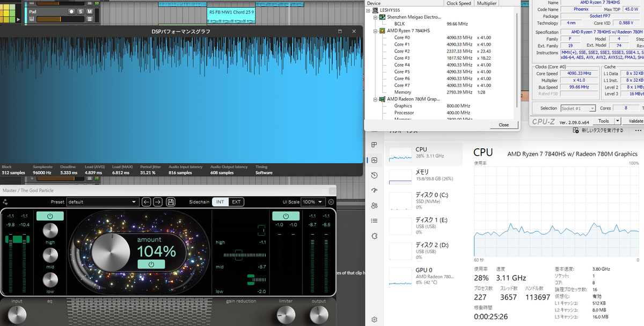Click the mid EQ knob
The width and height of the screenshot is (644, 326).
[50, 255]
